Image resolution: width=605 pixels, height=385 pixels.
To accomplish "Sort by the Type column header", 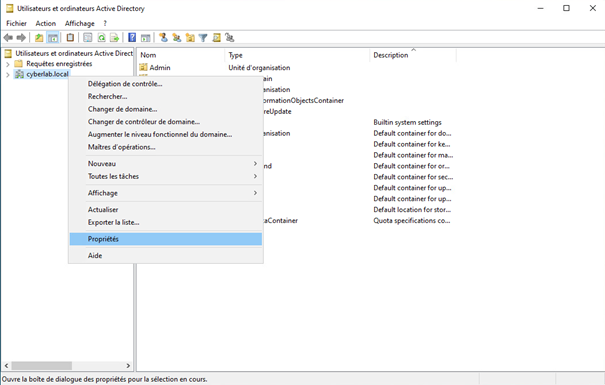I will 297,55.
